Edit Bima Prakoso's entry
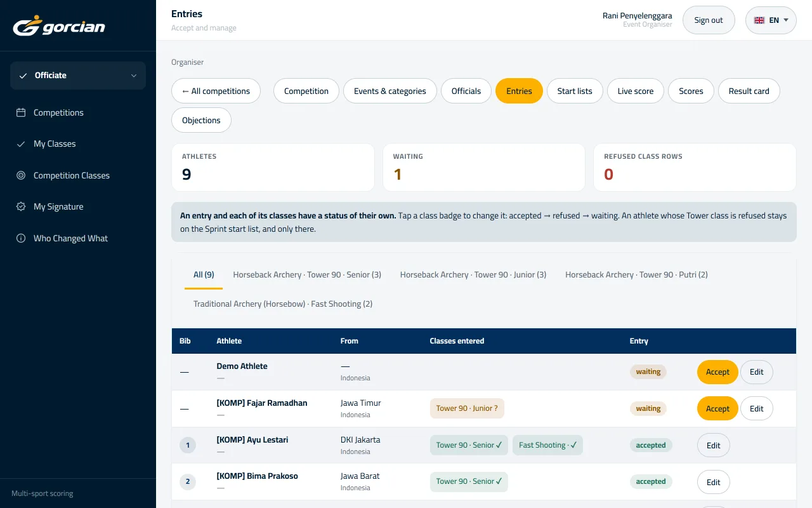This screenshot has width=812, height=508. coord(714,482)
